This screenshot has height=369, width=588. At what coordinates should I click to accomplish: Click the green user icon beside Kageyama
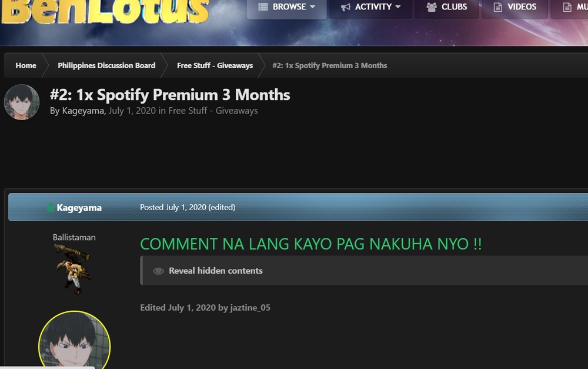click(51, 207)
